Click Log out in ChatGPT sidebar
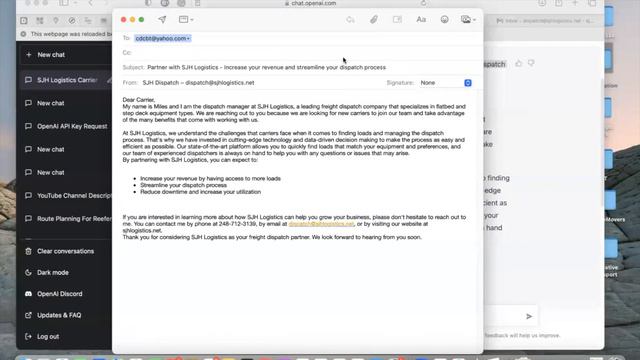Image resolution: width=640 pixels, height=360 pixels. coord(42,337)
